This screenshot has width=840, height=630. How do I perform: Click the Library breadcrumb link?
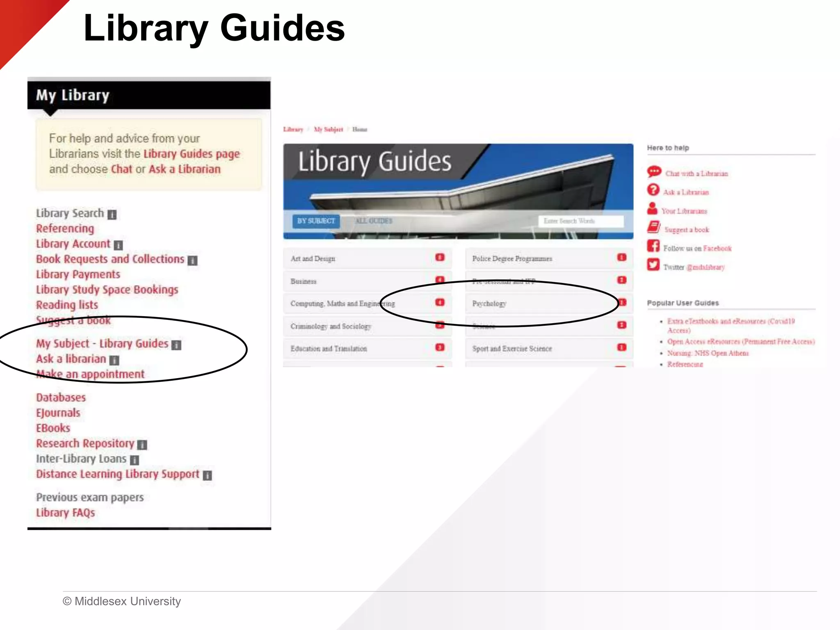tap(293, 130)
